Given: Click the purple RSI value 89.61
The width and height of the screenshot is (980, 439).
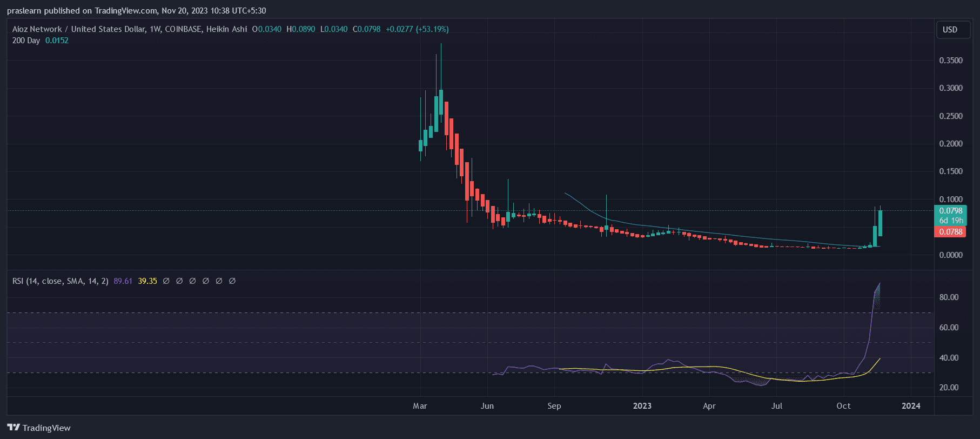Looking at the screenshot, I should [123, 281].
